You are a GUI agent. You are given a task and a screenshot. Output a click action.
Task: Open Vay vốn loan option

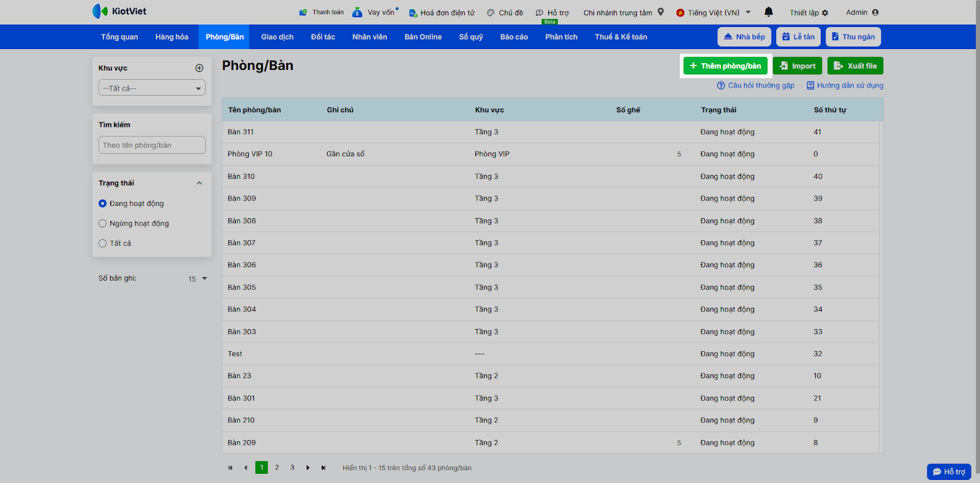click(375, 12)
